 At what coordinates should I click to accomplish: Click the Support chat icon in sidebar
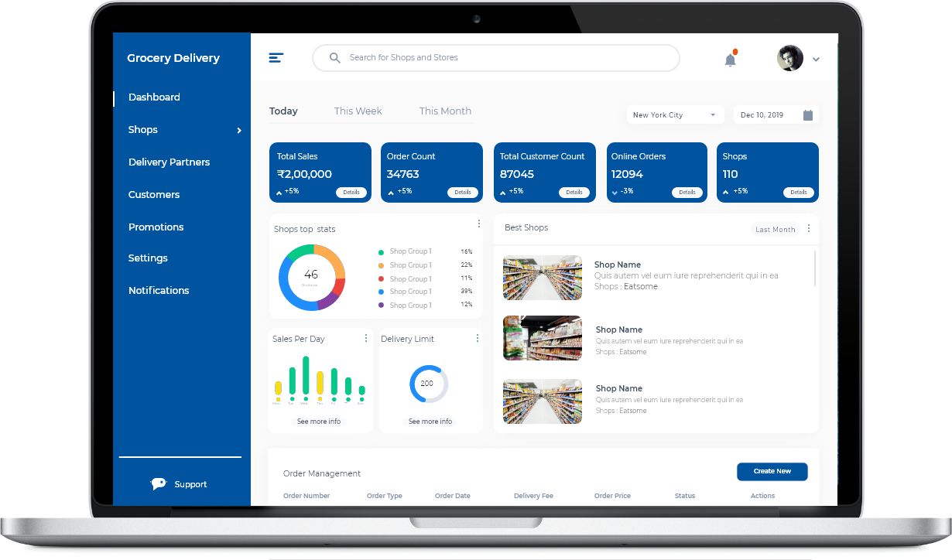click(x=158, y=483)
